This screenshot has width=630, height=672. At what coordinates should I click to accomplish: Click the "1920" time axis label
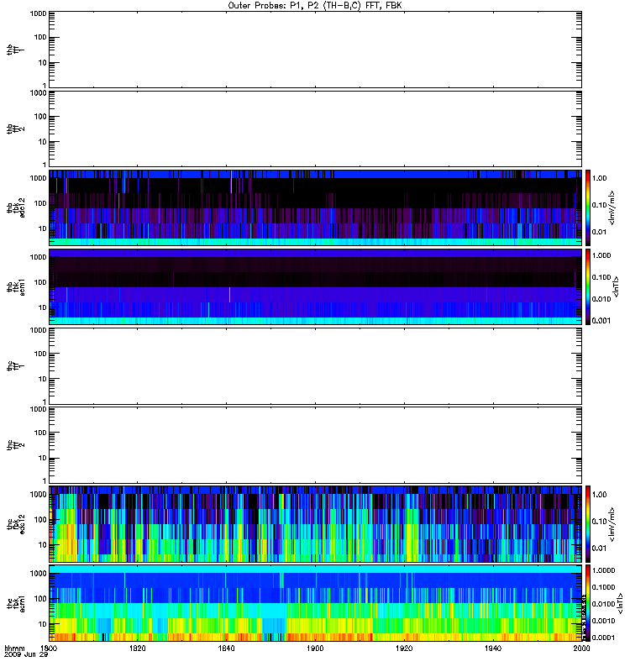tap(404, 648)
